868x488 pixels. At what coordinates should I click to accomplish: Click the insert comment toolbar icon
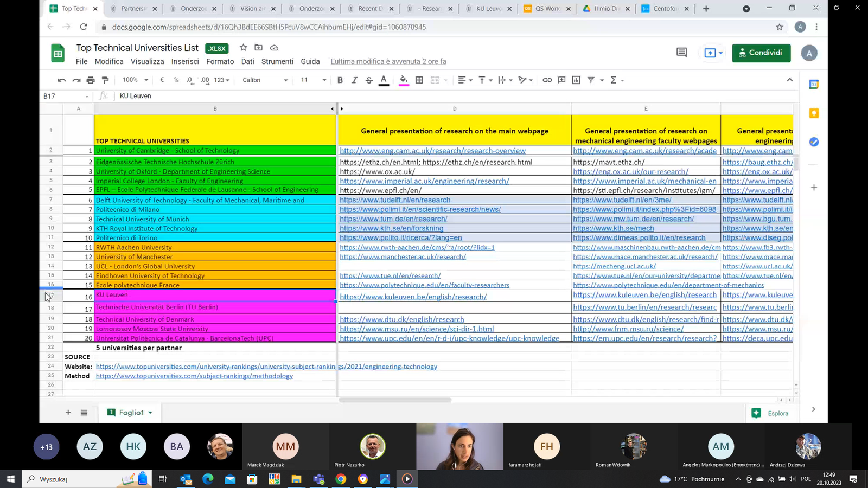tap(561, 80)
